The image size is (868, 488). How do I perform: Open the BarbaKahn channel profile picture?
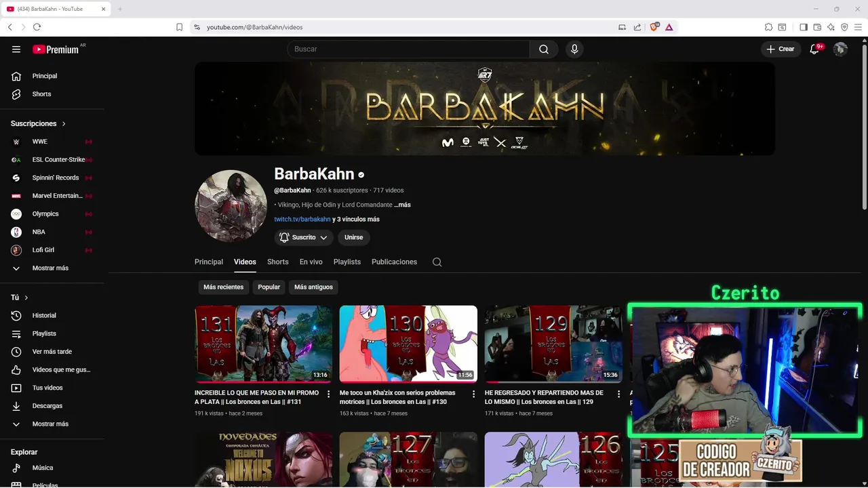231,206
